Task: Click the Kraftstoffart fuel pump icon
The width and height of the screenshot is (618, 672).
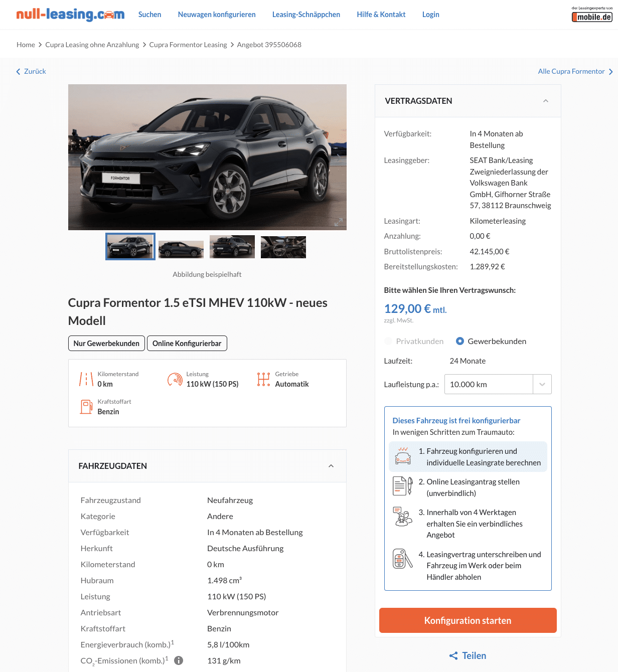Action: coord(86,407)
